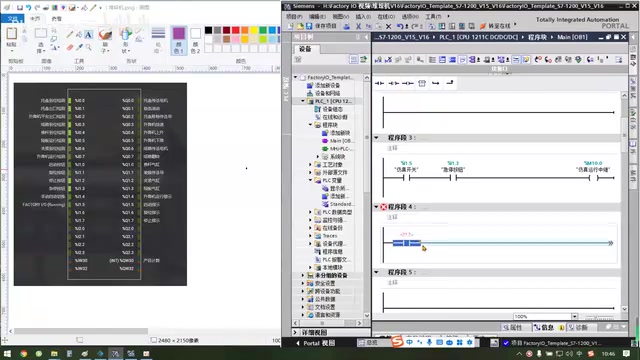Collapse the PLC_1 tree node
The width and height of the screenshot is (640, 360).
click(x=303, y=101)
